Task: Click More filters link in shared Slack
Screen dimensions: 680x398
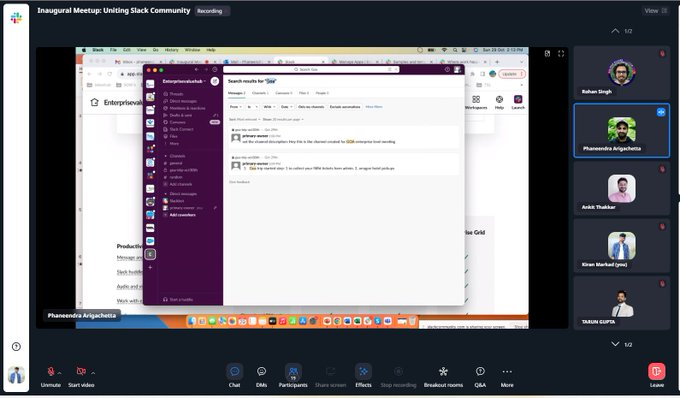Action: (x=374, y=107)
